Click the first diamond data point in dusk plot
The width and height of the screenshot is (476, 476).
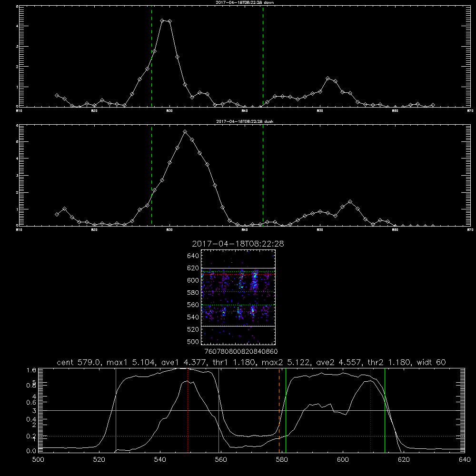coord(57,214)
